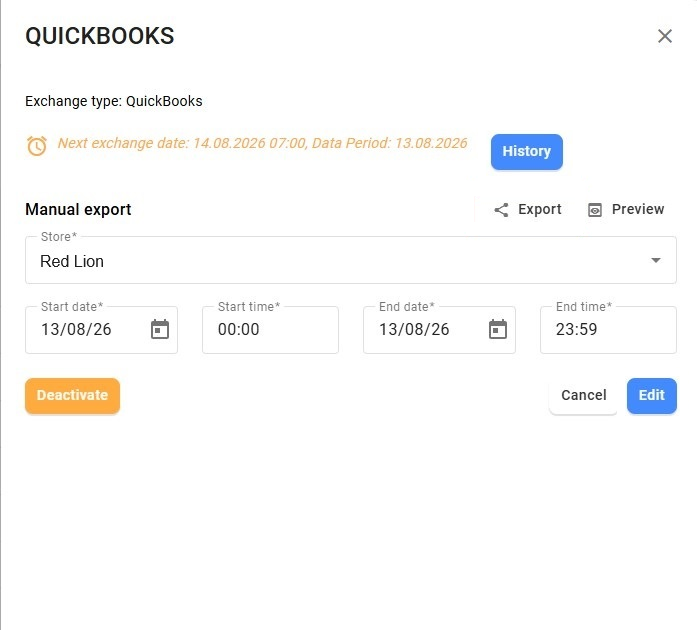Click the share icon beside Export

point(501,210)
